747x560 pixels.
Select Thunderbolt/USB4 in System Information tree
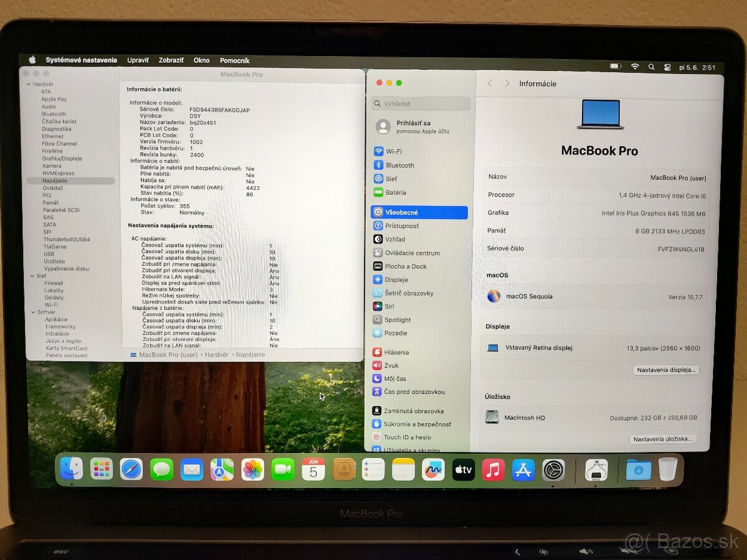click(67, 240)
